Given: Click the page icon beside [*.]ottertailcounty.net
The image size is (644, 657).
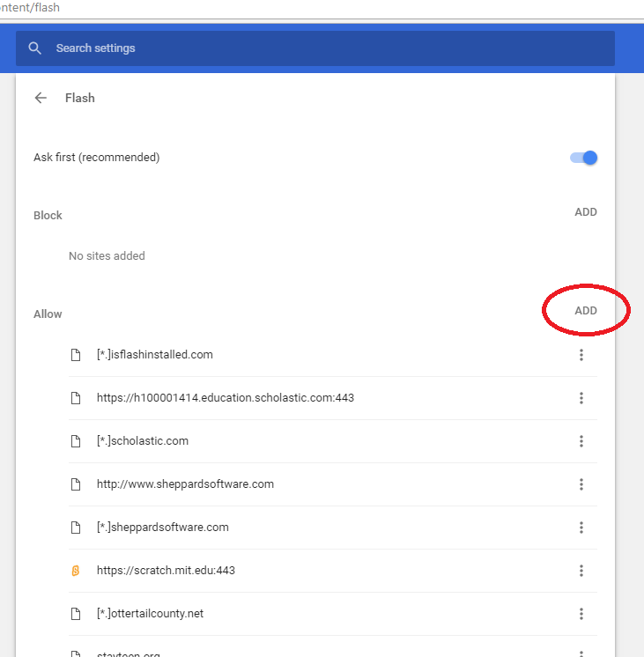Looking at the screenshot, I should click(x=76, y=614).
